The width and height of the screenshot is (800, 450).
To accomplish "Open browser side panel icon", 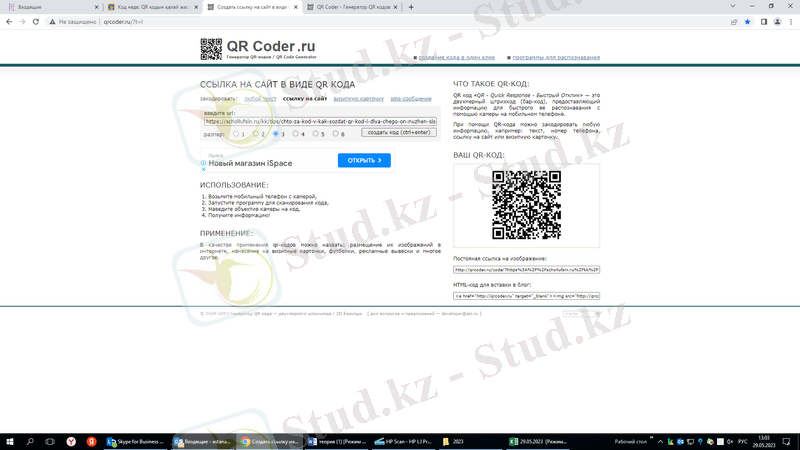I will [764, 22].
